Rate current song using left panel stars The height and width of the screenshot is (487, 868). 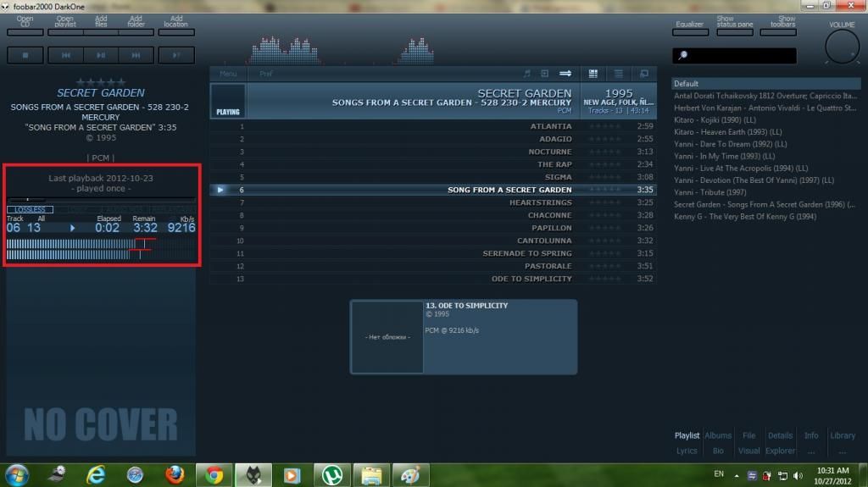click(101, 82)
